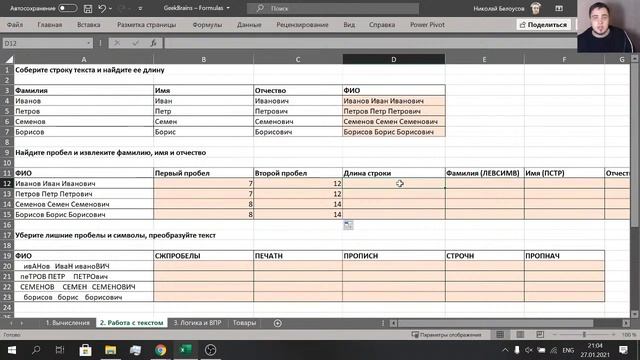Click the Cancel X formula bar icon

click(117, 43)
